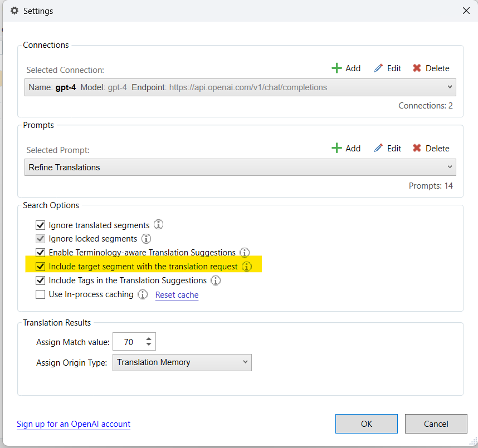
Task: Enable Use In-process caching checkbox
Action: [40, 294]
